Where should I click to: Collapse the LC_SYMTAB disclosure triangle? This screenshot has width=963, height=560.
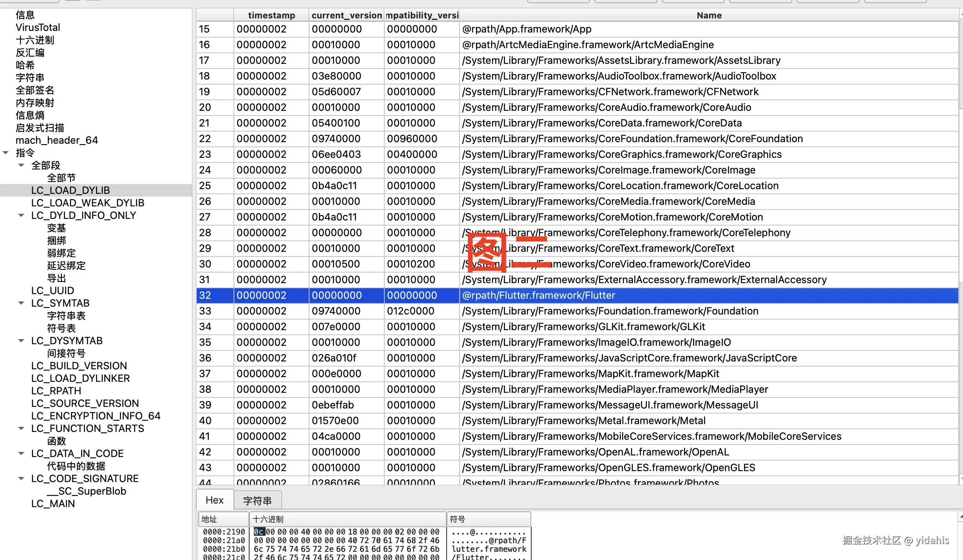point(21,303)
